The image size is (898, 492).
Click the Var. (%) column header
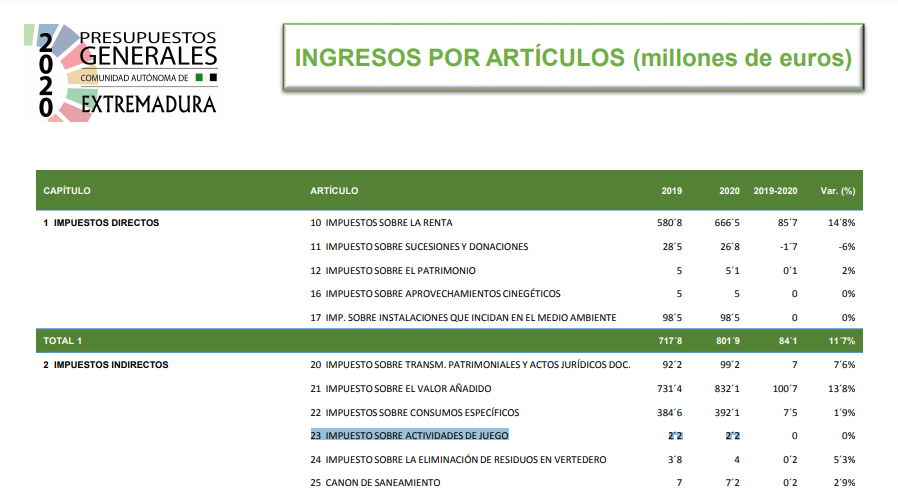click(x=838, y=191)
